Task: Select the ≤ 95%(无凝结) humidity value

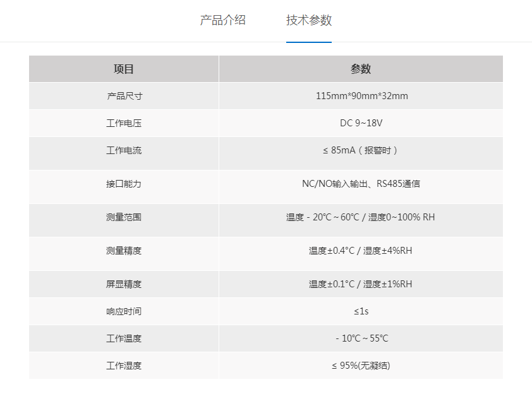Action: pyautogui.click(x=361, y=366)
